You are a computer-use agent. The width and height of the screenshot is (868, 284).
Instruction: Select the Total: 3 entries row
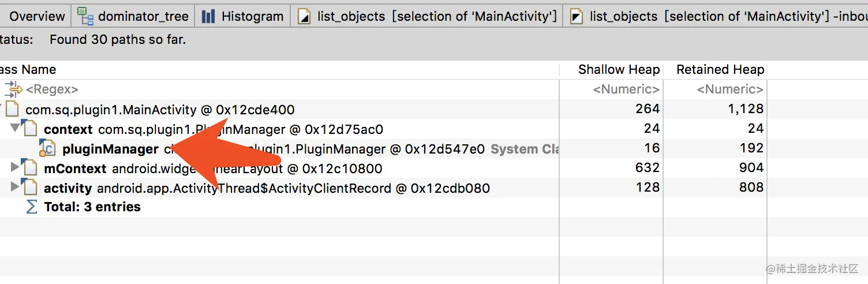point(92,207)
